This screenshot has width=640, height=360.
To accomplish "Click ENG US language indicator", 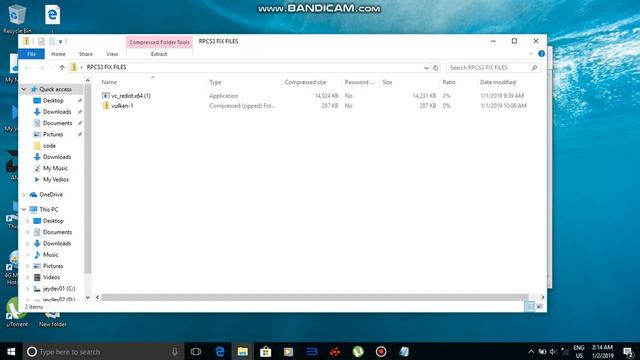I will point(578,351).
